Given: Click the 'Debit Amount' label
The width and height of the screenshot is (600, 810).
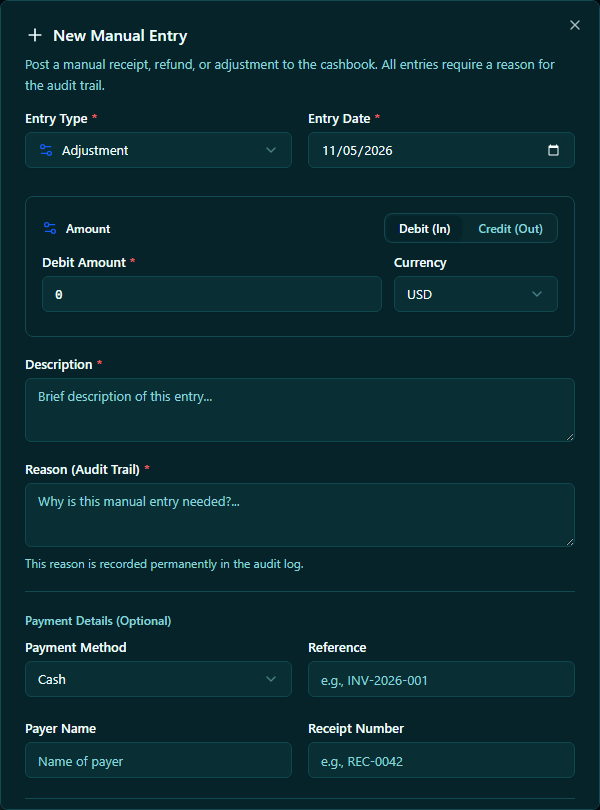Looking at the screenshot, I should tap(84, 262).
